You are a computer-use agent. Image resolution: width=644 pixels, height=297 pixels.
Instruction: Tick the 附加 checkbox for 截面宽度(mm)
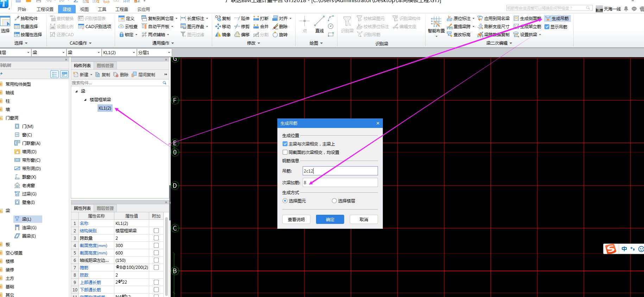(x=156, y=245)
